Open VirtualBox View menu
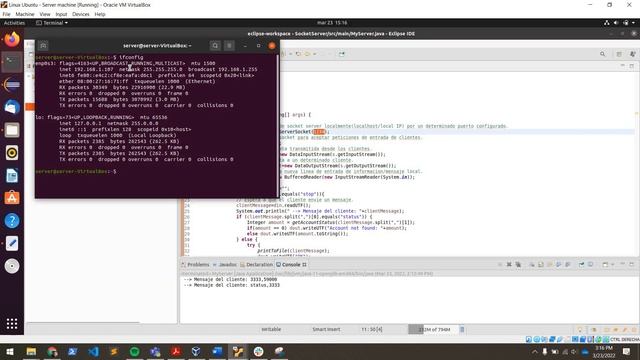The image size is (640, 360). tap(45, 14)
